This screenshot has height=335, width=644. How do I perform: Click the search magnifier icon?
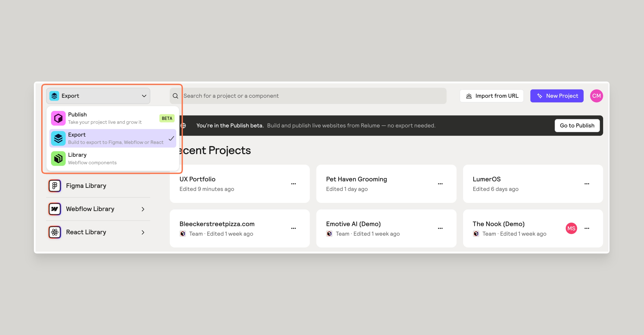[x=175, y=96]
